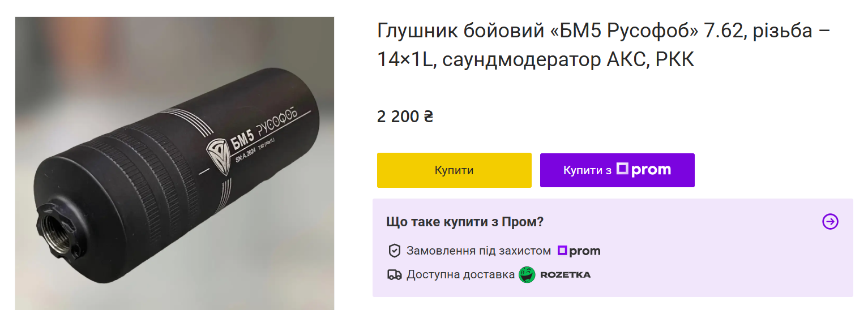This screenshot has height=310, width=868.
Task: Click the green Rozetka smiley logo
Action: pyautogui.click(x=527, y=275)
